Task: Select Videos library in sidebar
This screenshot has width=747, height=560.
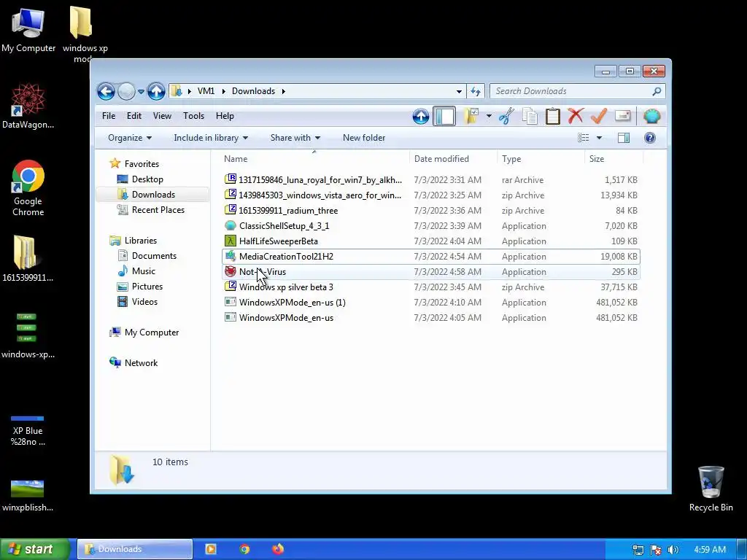Action: (144, 301)
